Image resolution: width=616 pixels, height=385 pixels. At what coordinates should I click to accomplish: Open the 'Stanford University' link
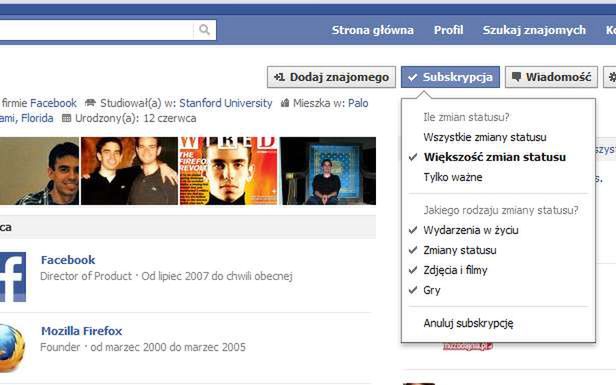click(x=226, y=103)
